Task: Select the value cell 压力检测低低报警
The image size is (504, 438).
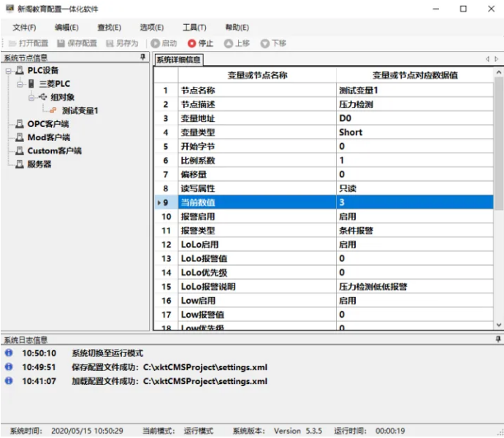Action: (415, 287)
